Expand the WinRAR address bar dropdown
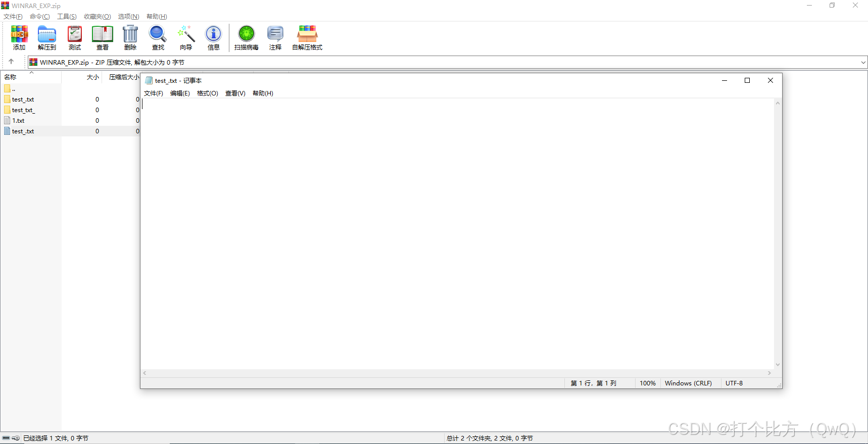The image size is (868, 444). click(x=863, y=62)
